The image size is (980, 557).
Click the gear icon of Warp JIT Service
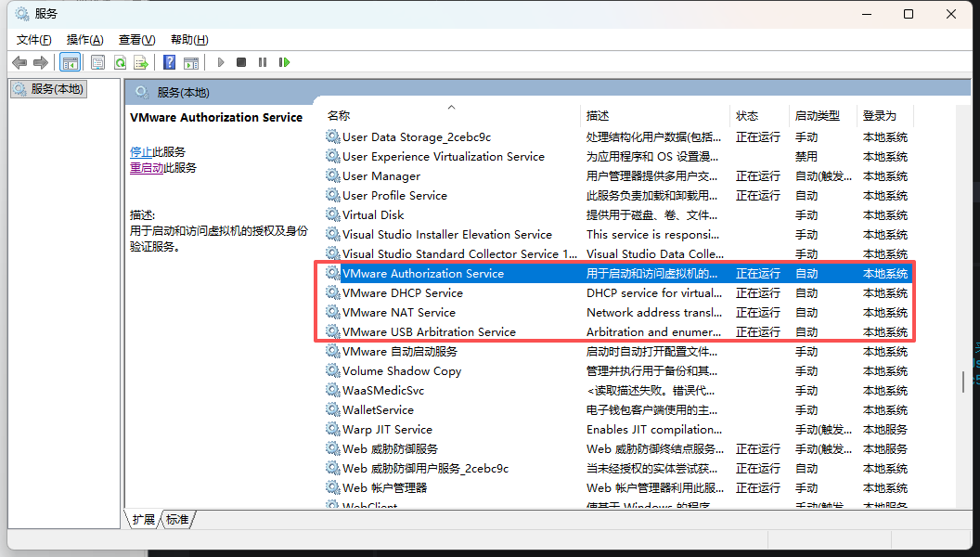pyautogui.click(x=333, y=429)
